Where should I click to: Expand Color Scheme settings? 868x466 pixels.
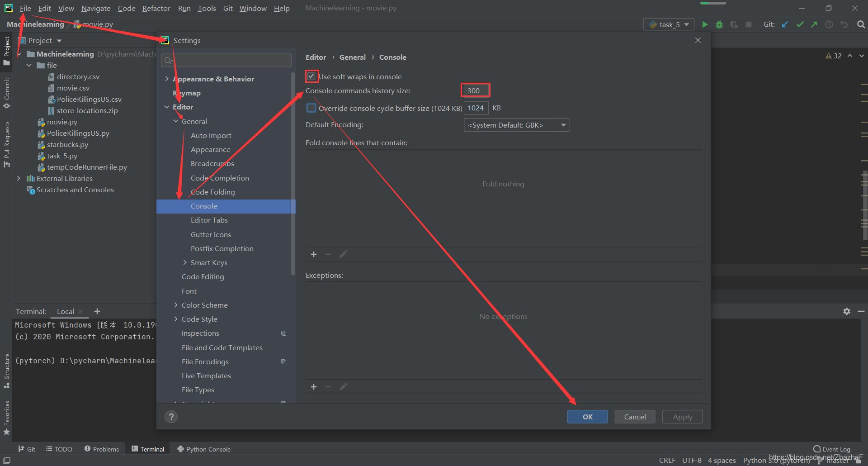[176, 305]
